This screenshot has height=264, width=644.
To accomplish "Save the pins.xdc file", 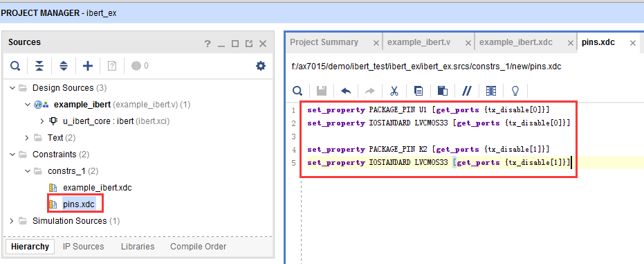I will pos(321,91).
